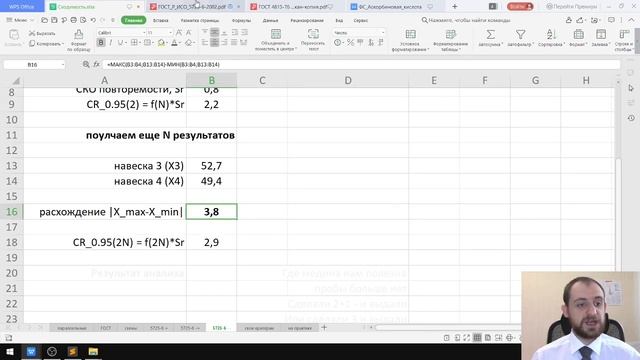The width and height of the screenshot is (640, 360).
Task: Open the Формулы ribbon tab
Action: 241,20
